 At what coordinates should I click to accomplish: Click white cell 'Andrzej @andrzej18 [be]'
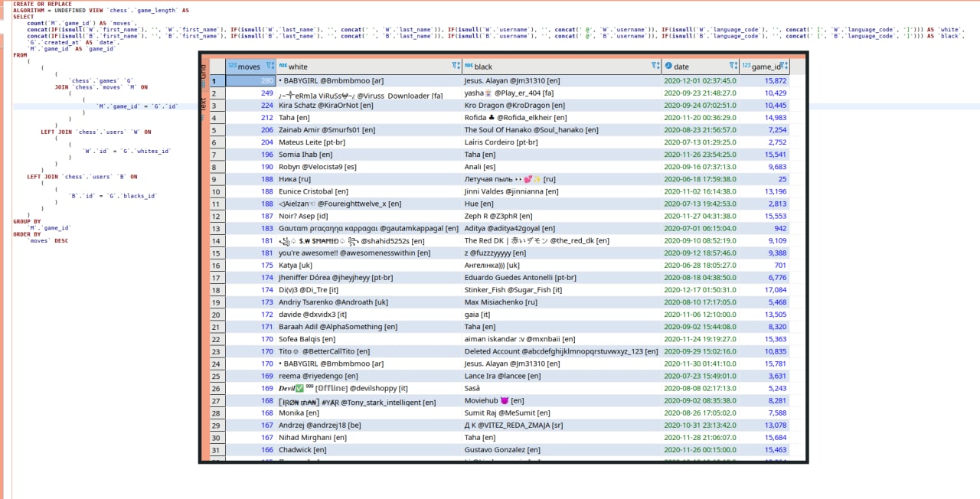click(369, 426)
